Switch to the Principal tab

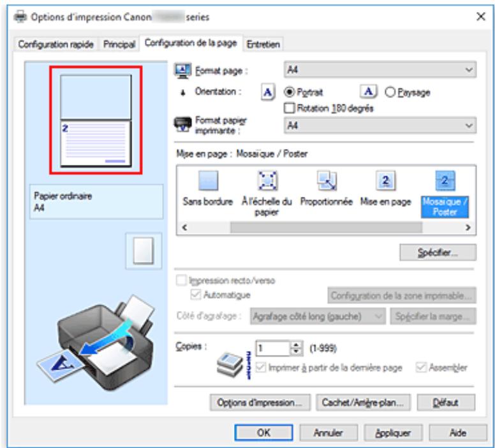coord(119,44)
